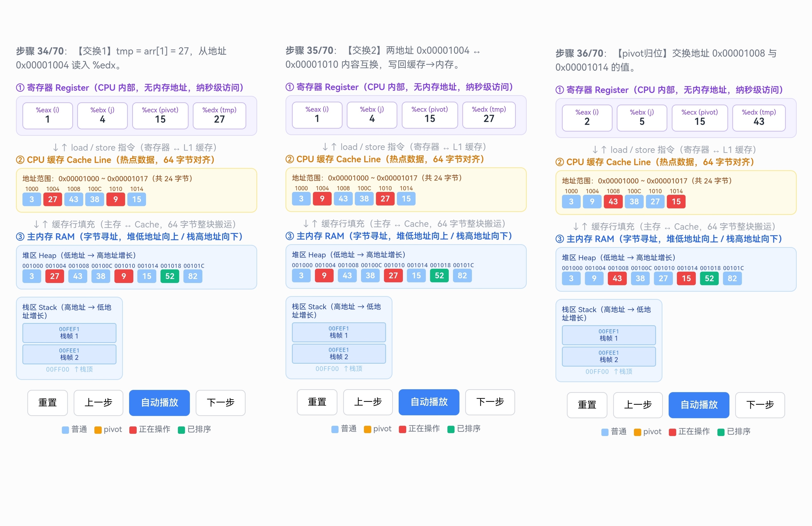The width and height of the screenshot is (812, 526).
Task: Click red cache cell 15 at 1014 in step 36
Action: [x=676, y=201]
